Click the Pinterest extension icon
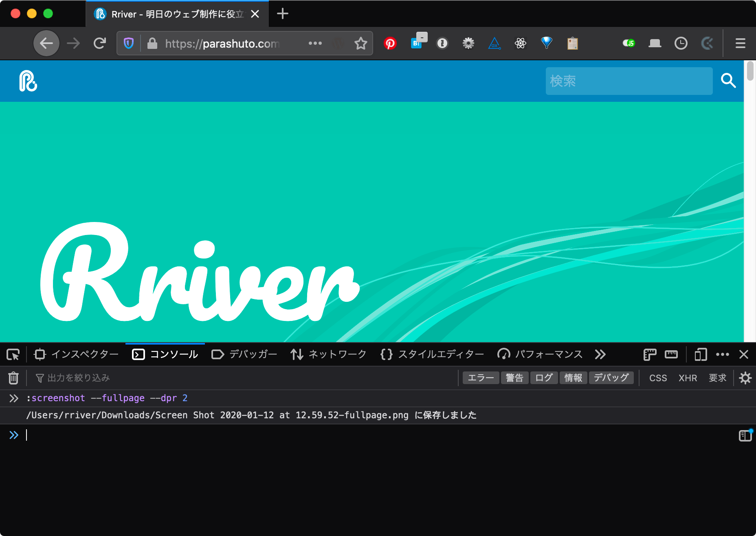This screenshot has width=756, height=536. tap(390, 43)
